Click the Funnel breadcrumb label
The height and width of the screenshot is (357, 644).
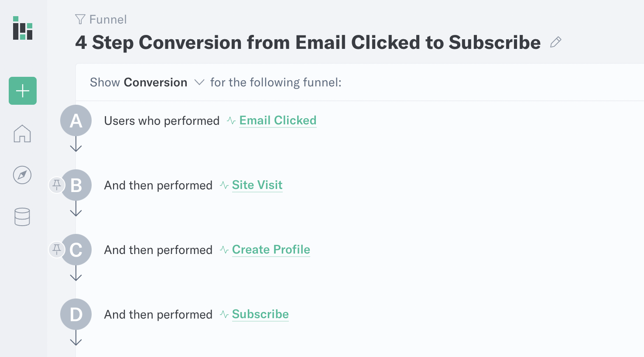click(108, 20)
